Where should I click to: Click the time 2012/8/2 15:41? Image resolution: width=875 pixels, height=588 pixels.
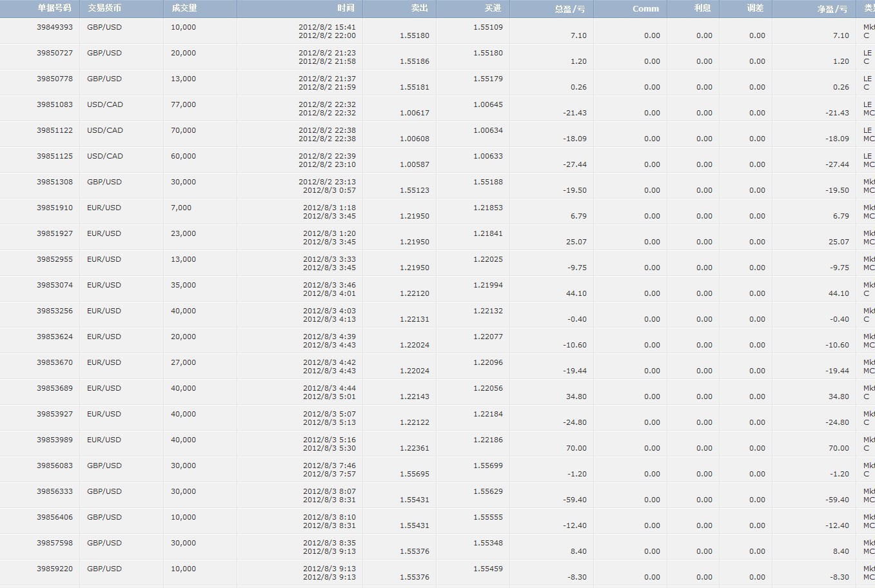click(x=327, y=27)
